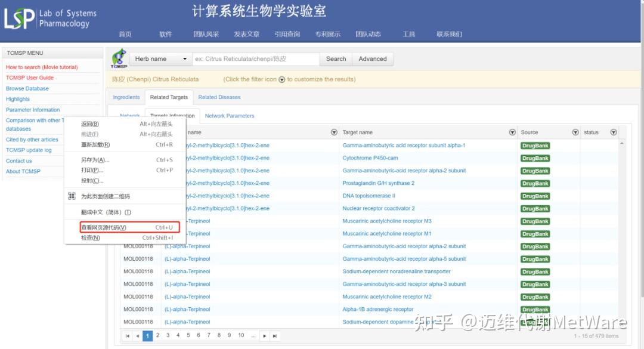
Task: Go to last page with pagination icon
Action: [274, 335]
